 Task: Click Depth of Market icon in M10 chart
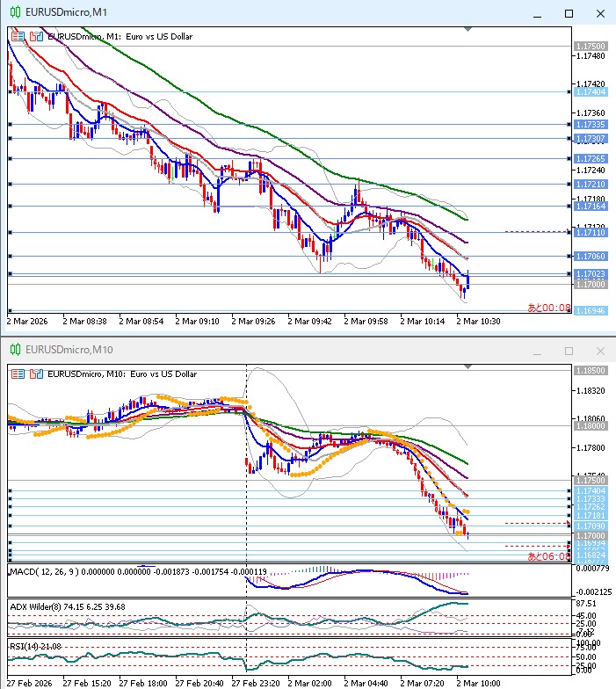(36, 374)
